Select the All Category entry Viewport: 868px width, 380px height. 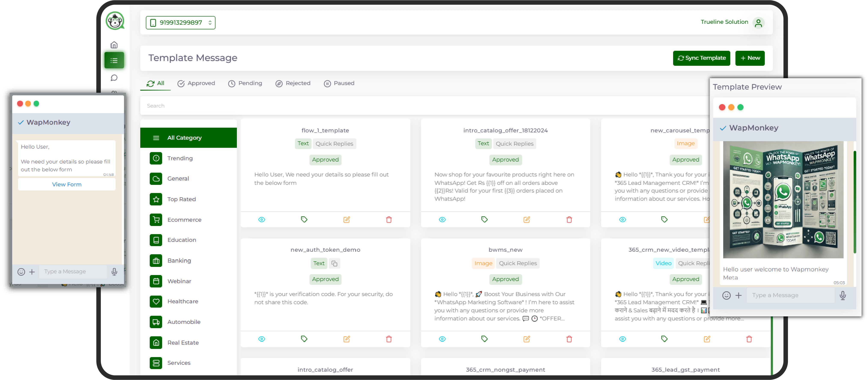tap(188, 138)
